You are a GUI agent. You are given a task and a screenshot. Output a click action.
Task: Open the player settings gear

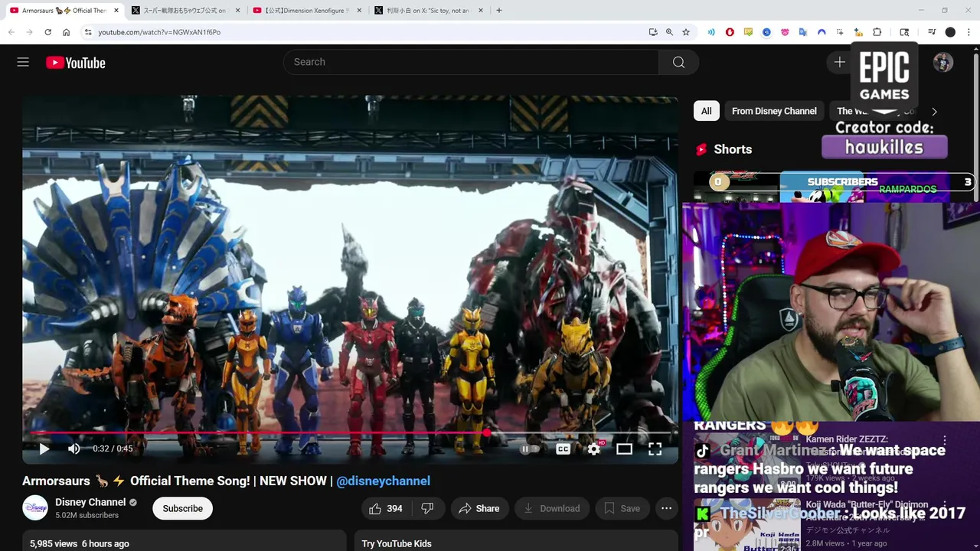pyautogui.click(x=594, y=449)
